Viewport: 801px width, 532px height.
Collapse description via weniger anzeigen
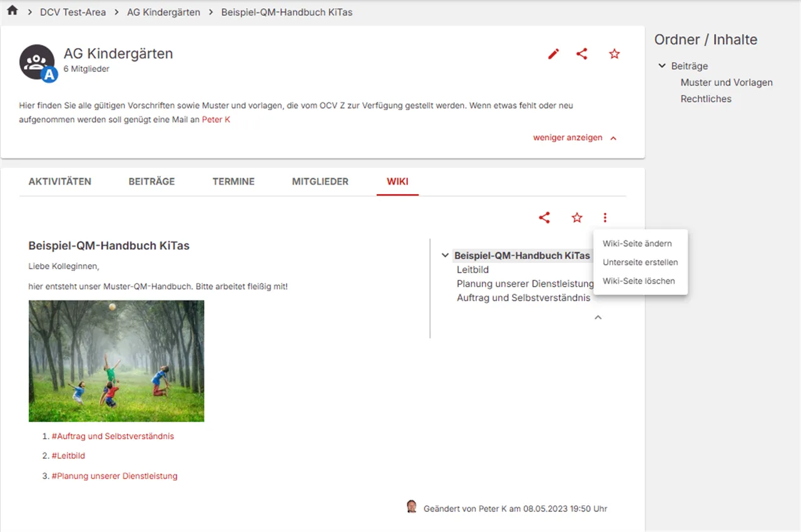(x=574, y=138)
